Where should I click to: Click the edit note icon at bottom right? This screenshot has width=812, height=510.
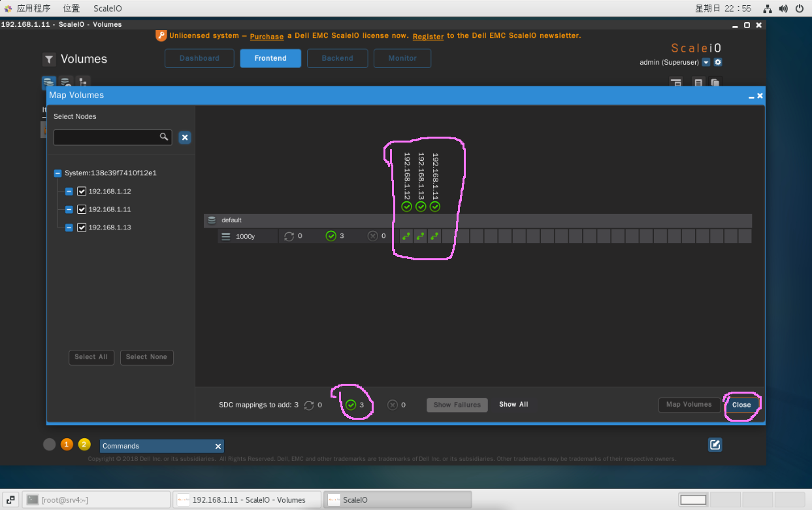point(715,445)
